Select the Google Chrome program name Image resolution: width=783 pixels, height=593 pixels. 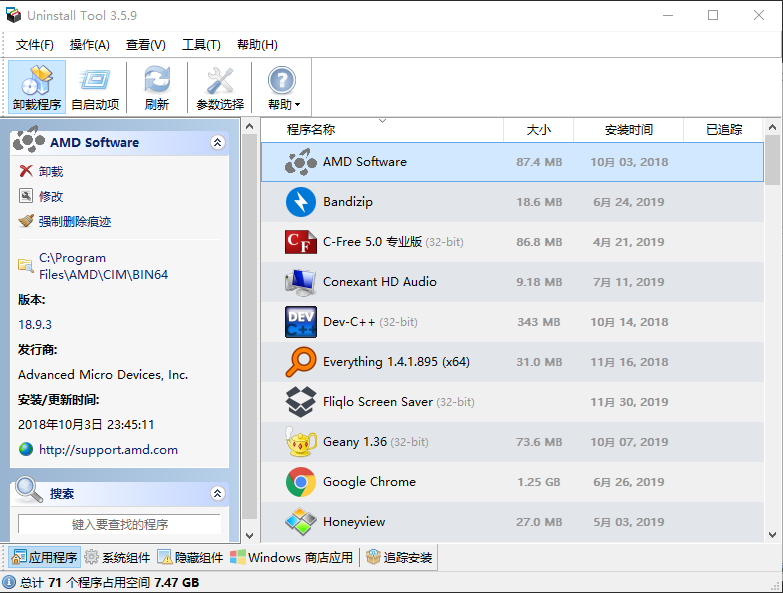point(370,482)
